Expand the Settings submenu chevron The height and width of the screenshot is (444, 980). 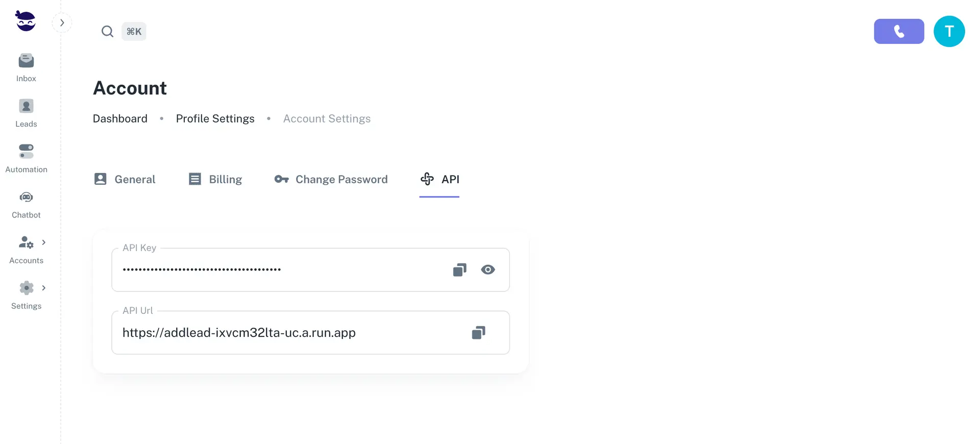(x=44, y=288)
